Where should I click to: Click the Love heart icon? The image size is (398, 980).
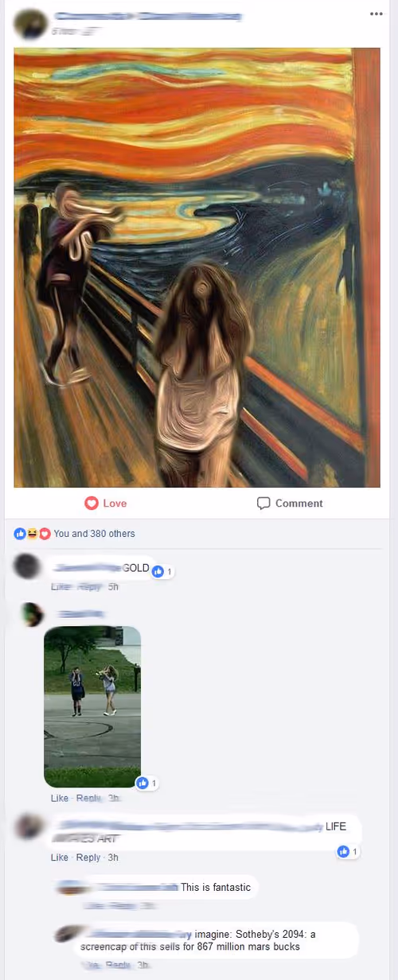(x=92, y=503)
